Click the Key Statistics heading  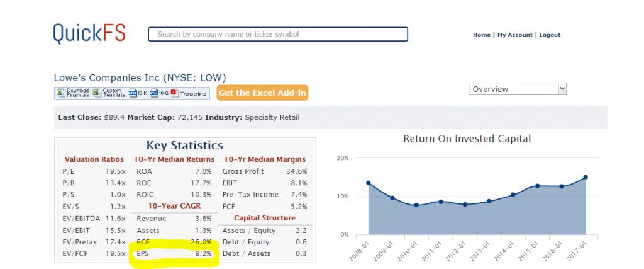tap(185, 145)
